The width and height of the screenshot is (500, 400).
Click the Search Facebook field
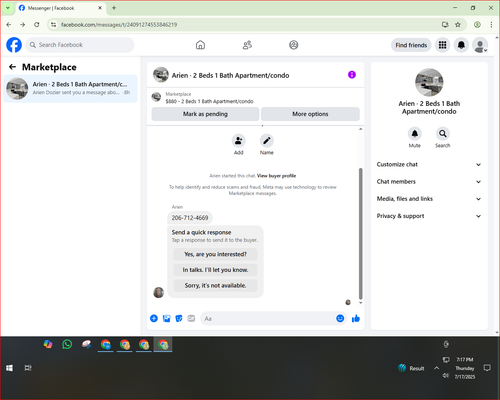(x=80, y=45)
